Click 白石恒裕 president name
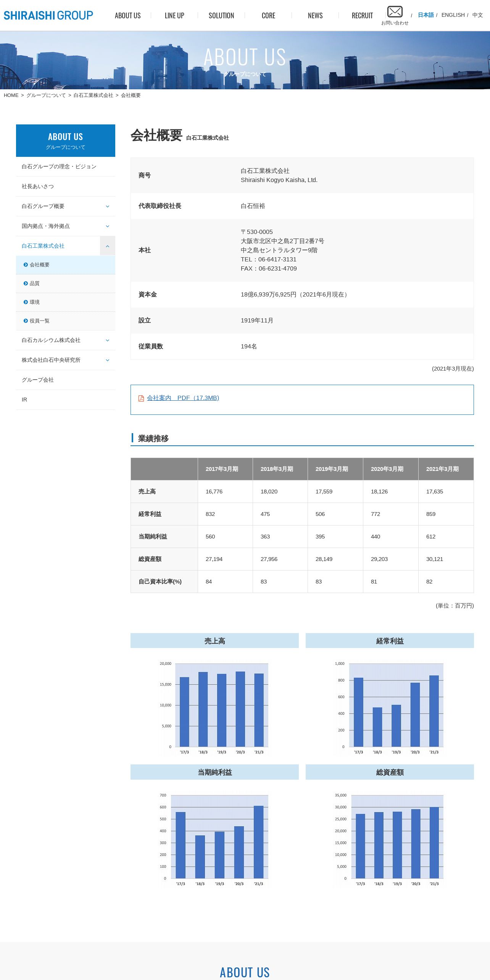Viewport: 490px width, 980px height. tap(253, 206)
